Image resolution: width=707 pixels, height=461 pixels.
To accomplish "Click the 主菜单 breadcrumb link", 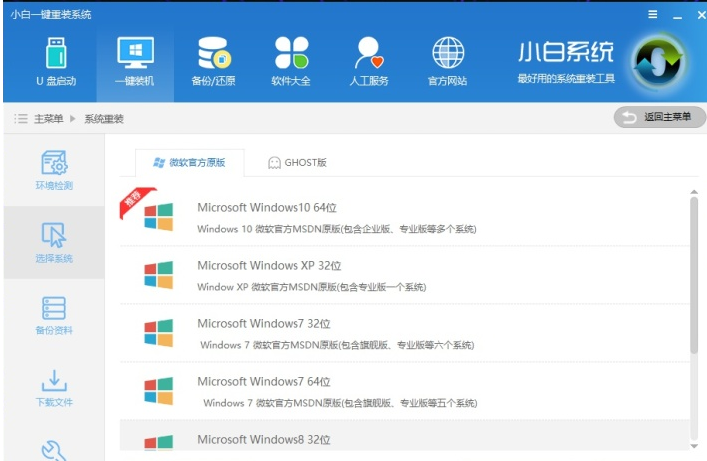I will 48,119.
